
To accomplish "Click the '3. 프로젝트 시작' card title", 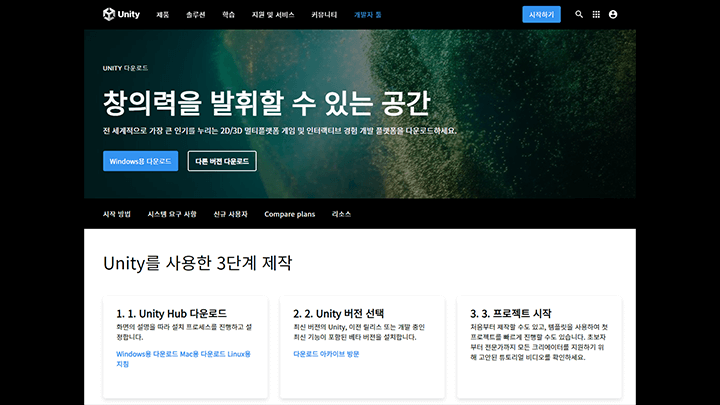I will pyautogui.click(x=511, y=314).
